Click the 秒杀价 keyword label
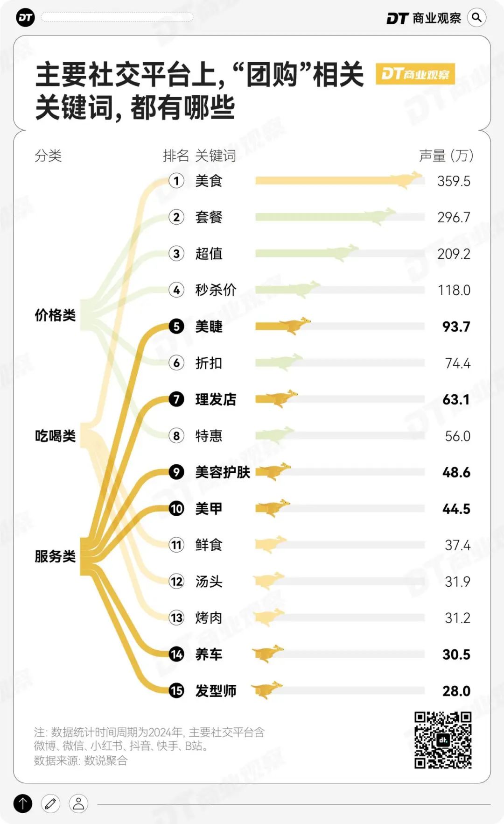This screenshot has height=824, width=504. [216, 290]
